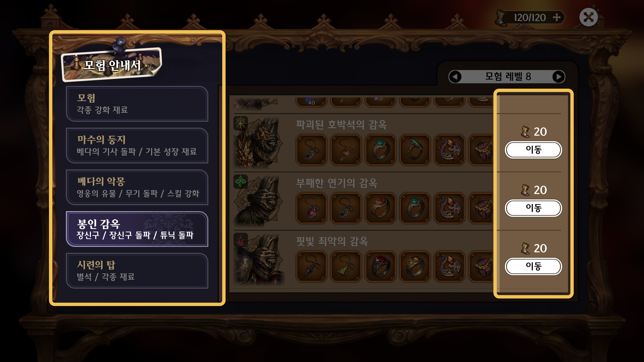The image size is (644, 362).
Task: Select the red gem ring in 부패한 연기 row
Action: tap(381, 208)
